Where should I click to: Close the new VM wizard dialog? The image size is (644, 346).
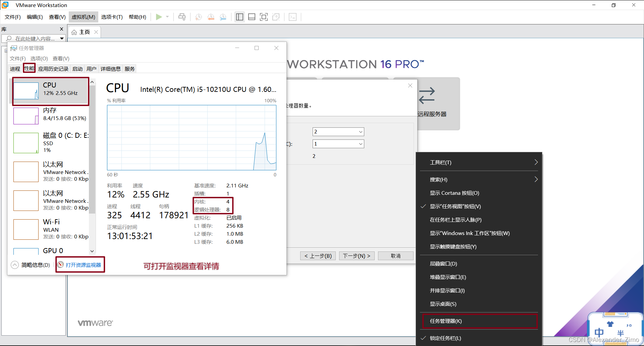point(410,85)
